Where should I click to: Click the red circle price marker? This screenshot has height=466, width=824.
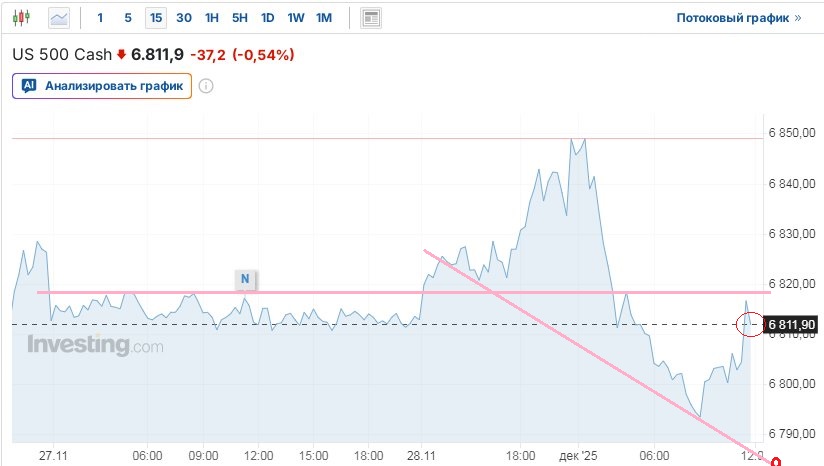click(748, 324)
